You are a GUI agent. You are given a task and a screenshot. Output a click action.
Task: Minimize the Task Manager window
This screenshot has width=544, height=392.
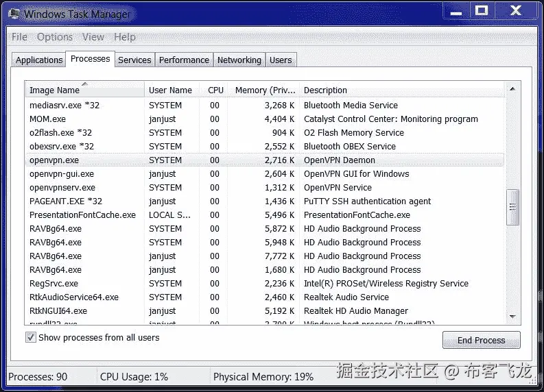pyautogui.click(x=456, y=11)
